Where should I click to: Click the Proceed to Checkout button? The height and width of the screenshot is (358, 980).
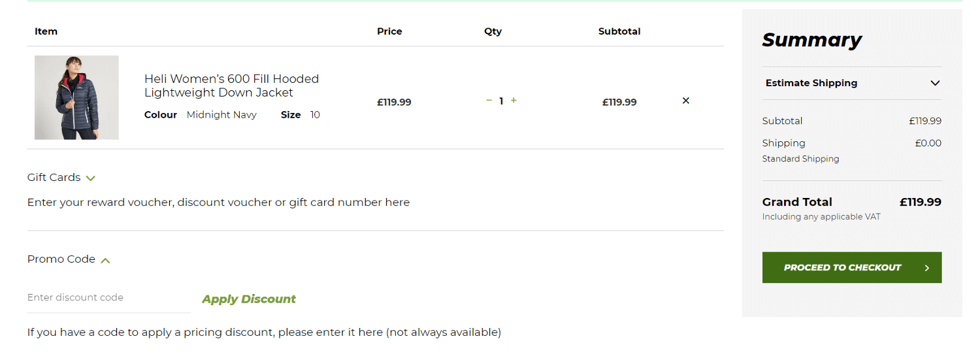click(842, 268)
